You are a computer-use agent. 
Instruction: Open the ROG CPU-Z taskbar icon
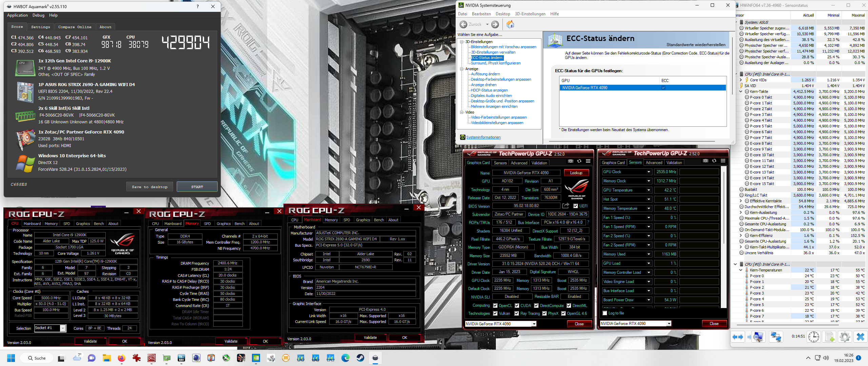click(152, 358)
